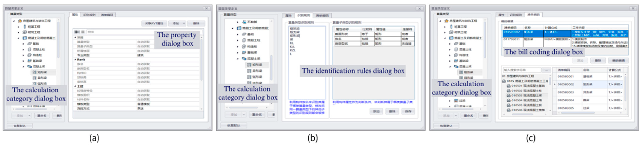Select the KL rule entry in dialog (b)
The height and width of the screenshot is (148, 644).
click(x=292, y=43)
